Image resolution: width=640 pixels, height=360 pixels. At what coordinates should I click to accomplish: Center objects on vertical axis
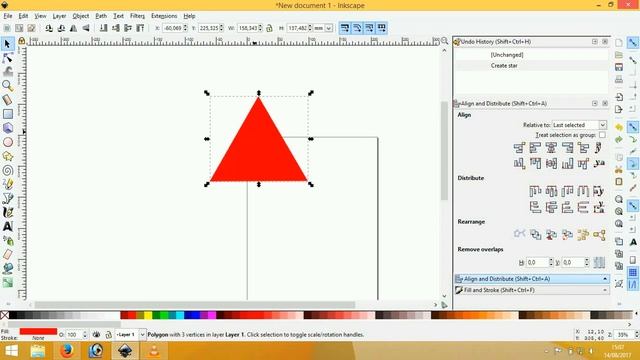(551, 148)
